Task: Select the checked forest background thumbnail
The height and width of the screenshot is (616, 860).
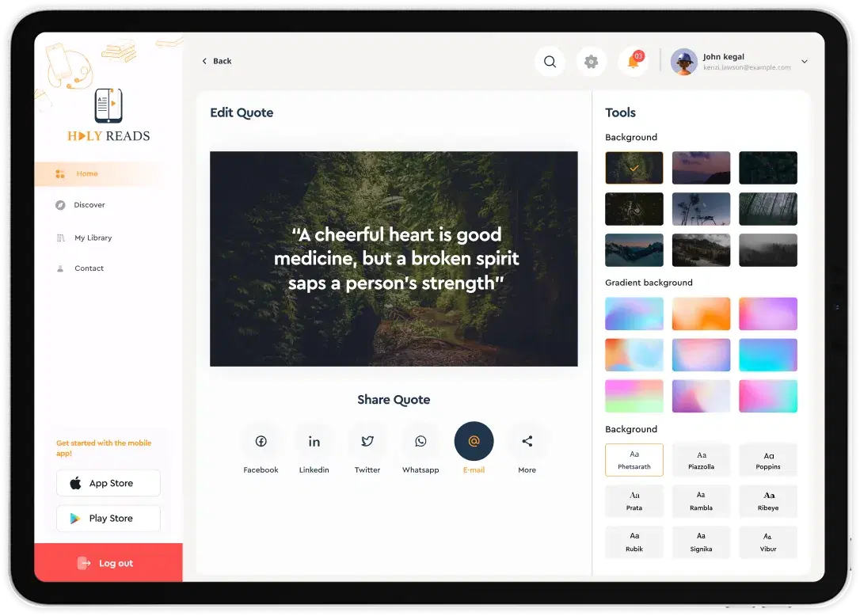Action: click(x=634, y=168)
